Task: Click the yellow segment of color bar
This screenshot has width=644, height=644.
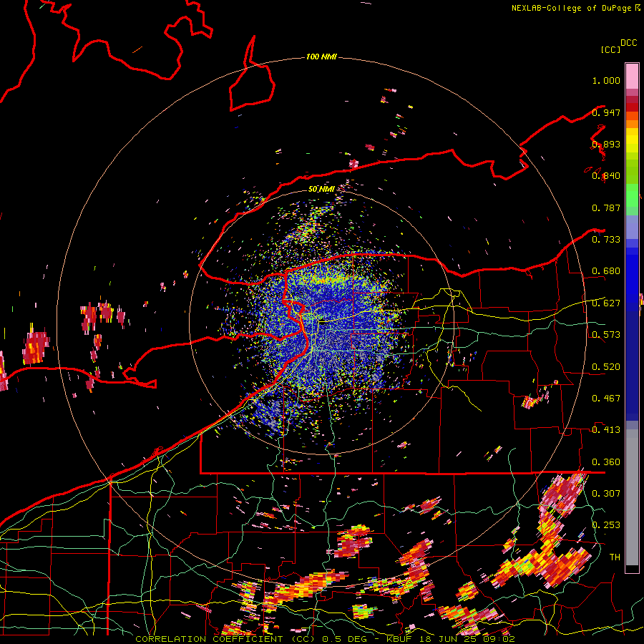Action: click(632, 140)
